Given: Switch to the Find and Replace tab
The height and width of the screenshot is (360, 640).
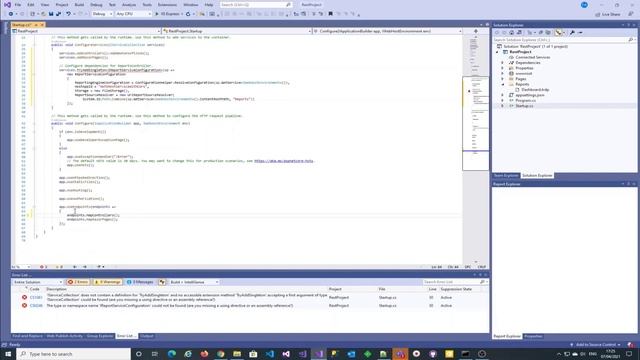Looking at the screenshot, I should pyautogui.click(x=27, y=336).
